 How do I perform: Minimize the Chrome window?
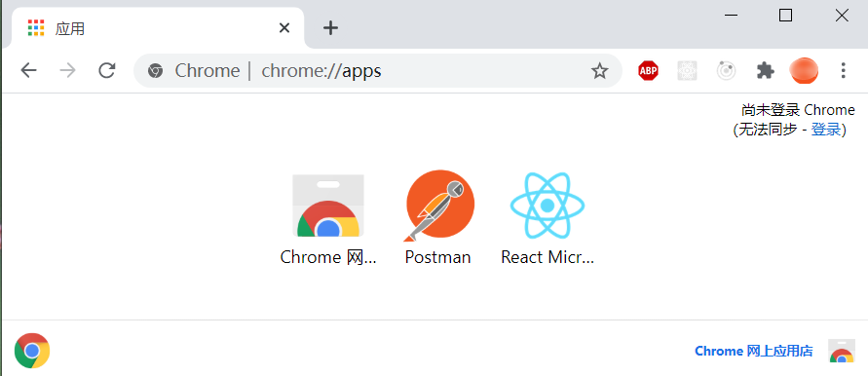(731, 16)
